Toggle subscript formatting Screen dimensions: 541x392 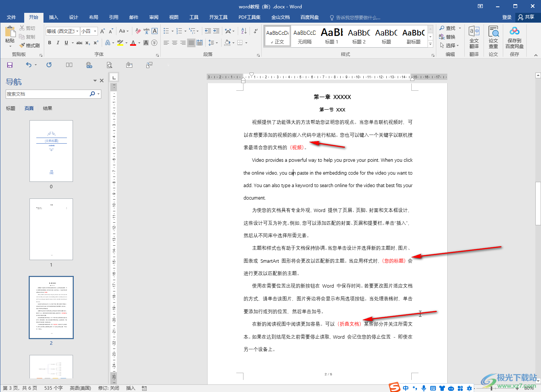click(88, 43)
